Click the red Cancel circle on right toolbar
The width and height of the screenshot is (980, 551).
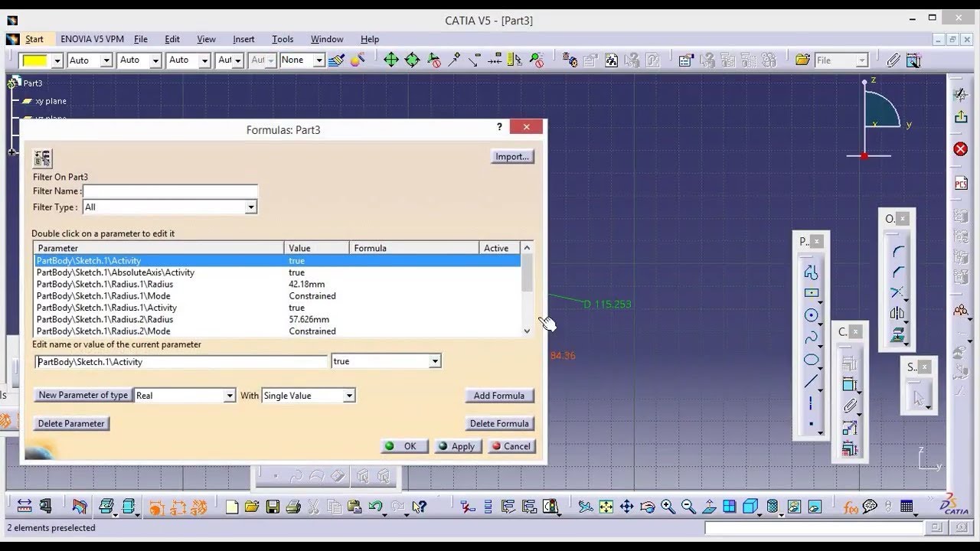pos(961,149)
